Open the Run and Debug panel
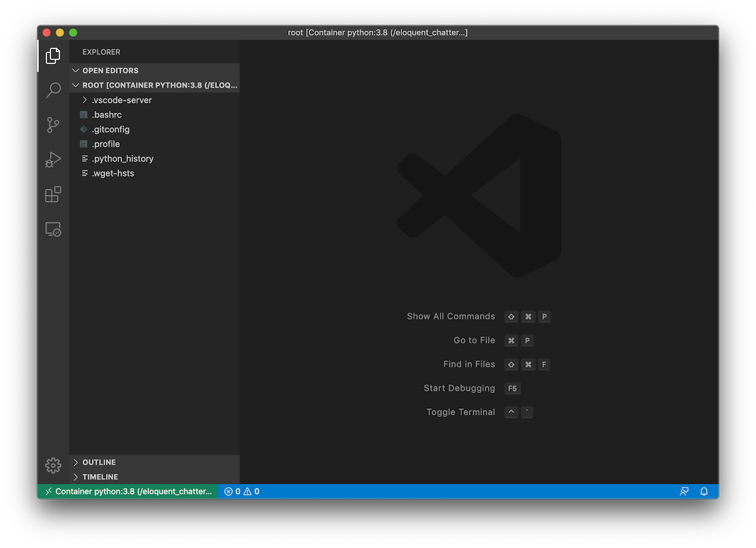 point(53,160)
